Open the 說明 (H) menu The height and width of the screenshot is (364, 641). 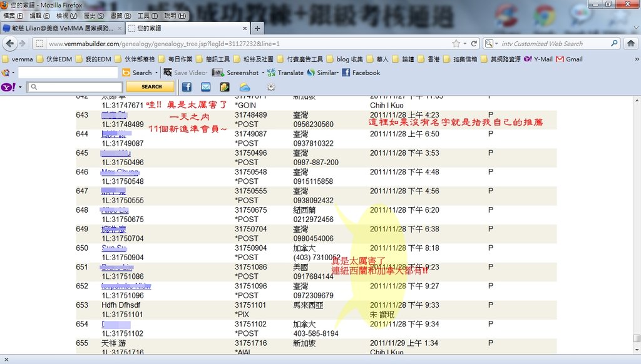pyautogui.click(x=175, y=16)
